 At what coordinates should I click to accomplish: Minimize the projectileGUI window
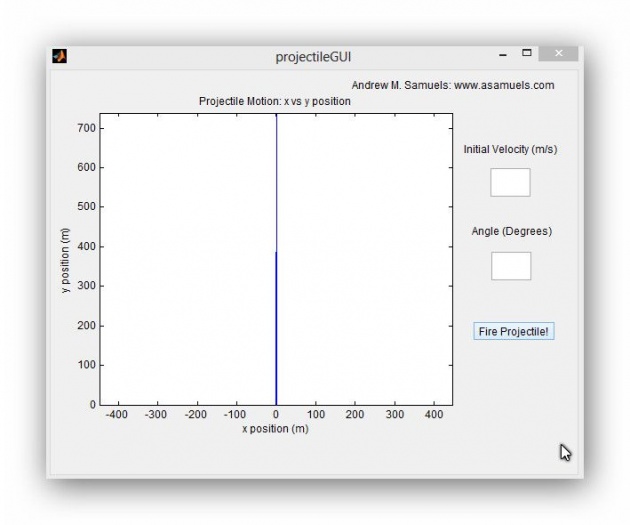click(502, 54)
